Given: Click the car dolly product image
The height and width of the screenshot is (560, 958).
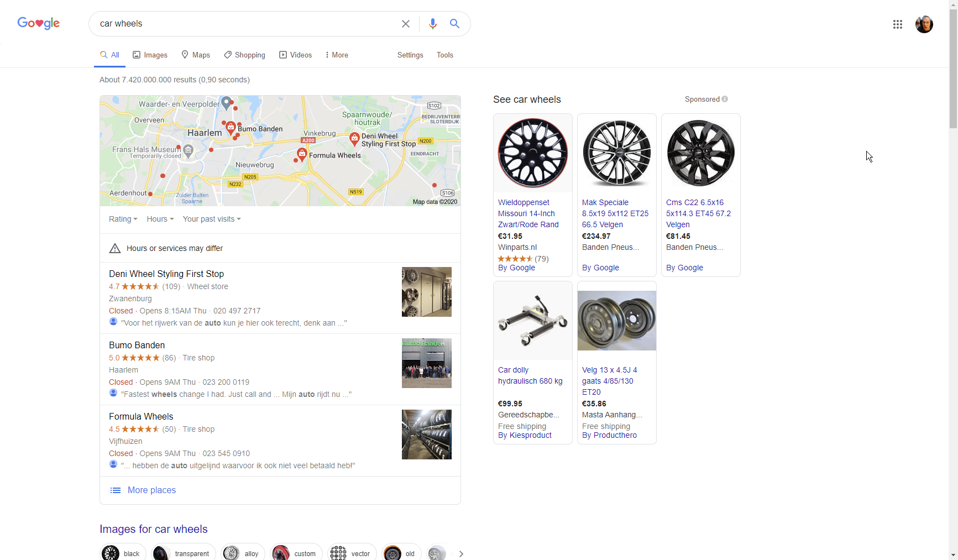Looking at the screenshot, I should pyautogui.click(x=533, y=321).
